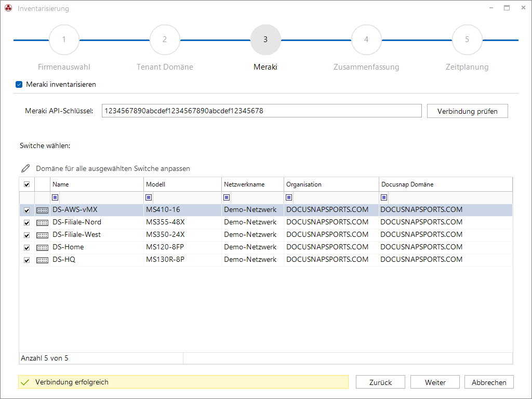Sort by the Modell column header
The height and width of the screenshot is (399, 532).
coord(182,184)
